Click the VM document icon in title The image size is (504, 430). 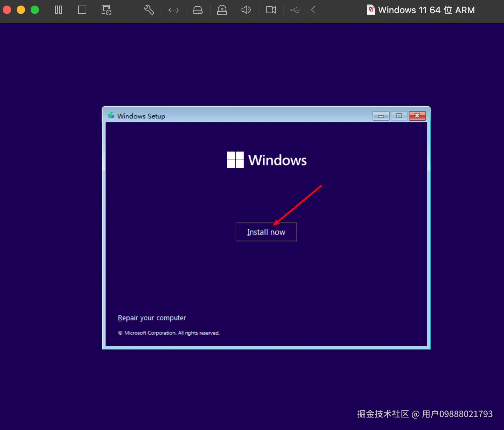click(371, 10)
